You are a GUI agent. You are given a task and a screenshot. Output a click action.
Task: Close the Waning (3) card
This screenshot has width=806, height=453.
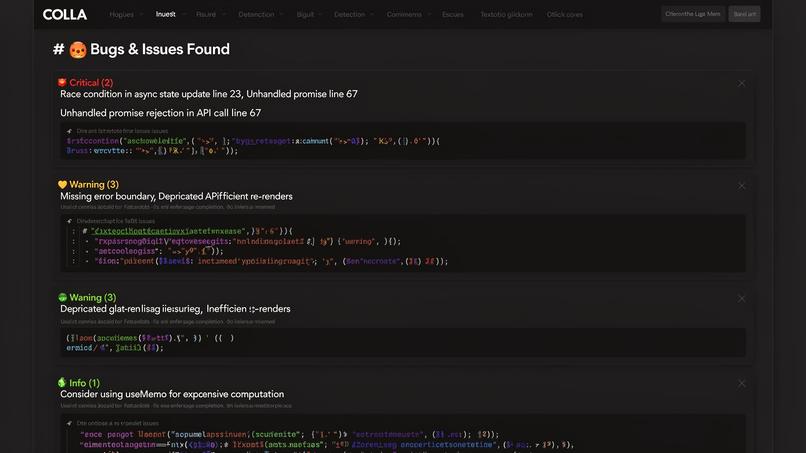point(741,299)
